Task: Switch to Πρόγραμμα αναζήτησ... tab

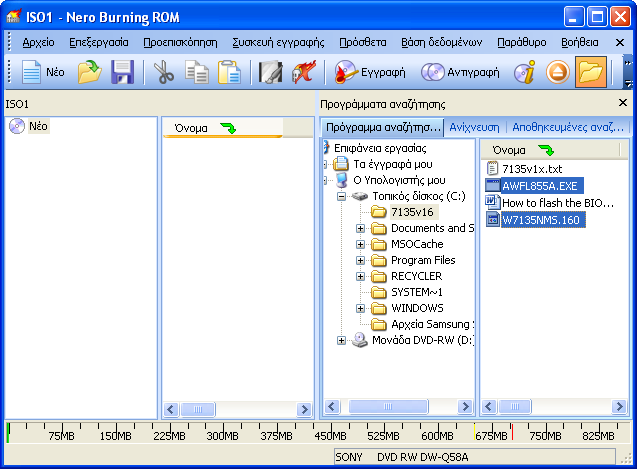Action: tap(383, 127)
